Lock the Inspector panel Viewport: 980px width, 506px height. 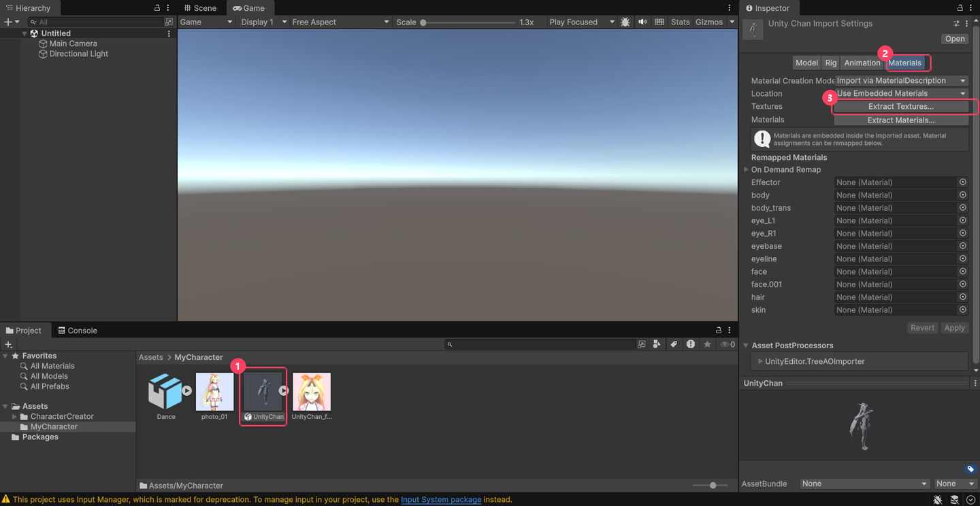click(960, 8)
